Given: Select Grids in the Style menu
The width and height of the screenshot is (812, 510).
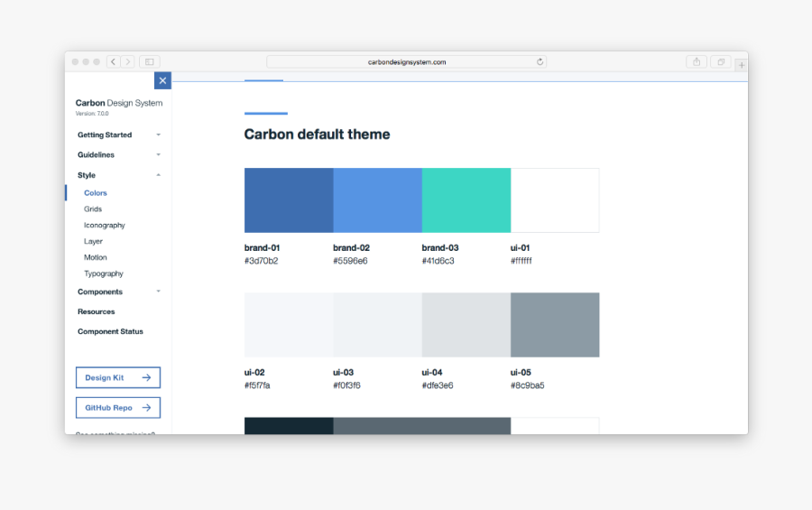Looking at the screenshot, I should [93, 209].
